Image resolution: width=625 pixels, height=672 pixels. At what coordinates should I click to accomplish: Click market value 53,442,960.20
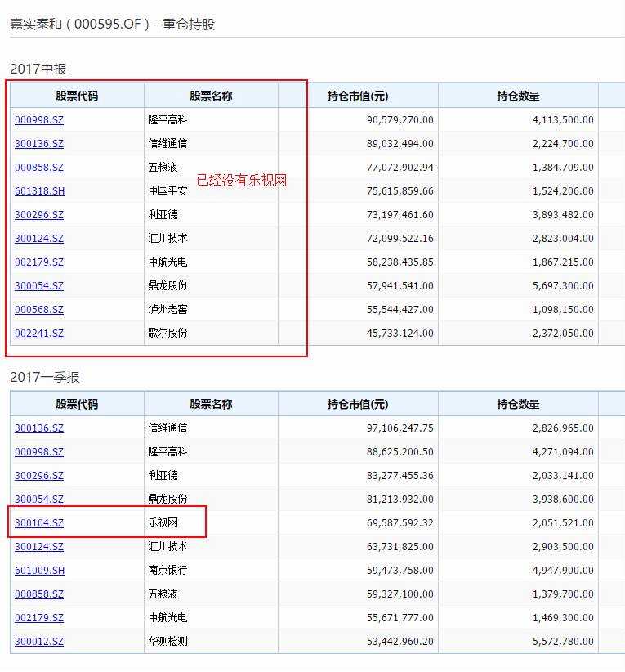pos(400,641)
